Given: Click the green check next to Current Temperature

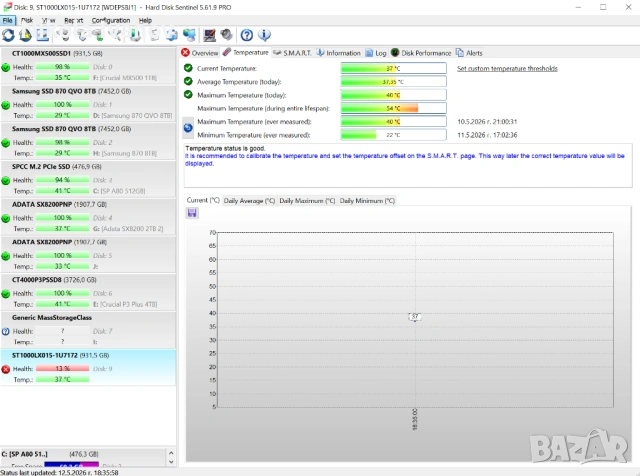Looking at the screenshot, I should click(188, 68).
